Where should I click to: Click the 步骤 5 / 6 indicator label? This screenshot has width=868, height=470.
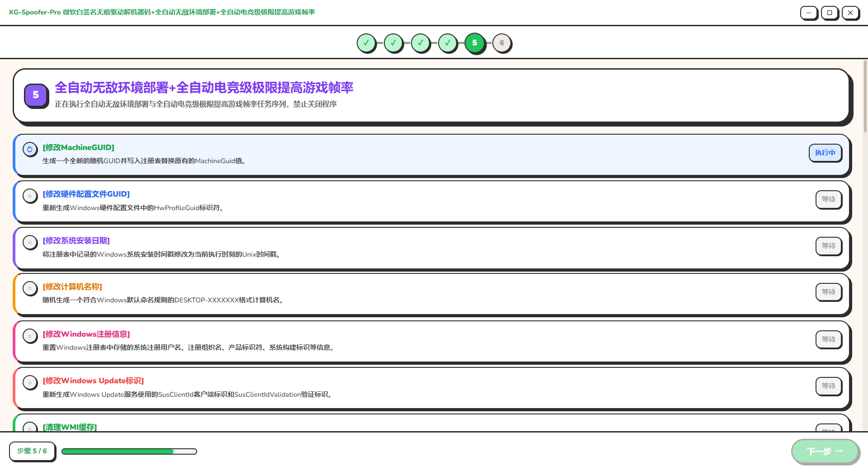pos(32,451)
